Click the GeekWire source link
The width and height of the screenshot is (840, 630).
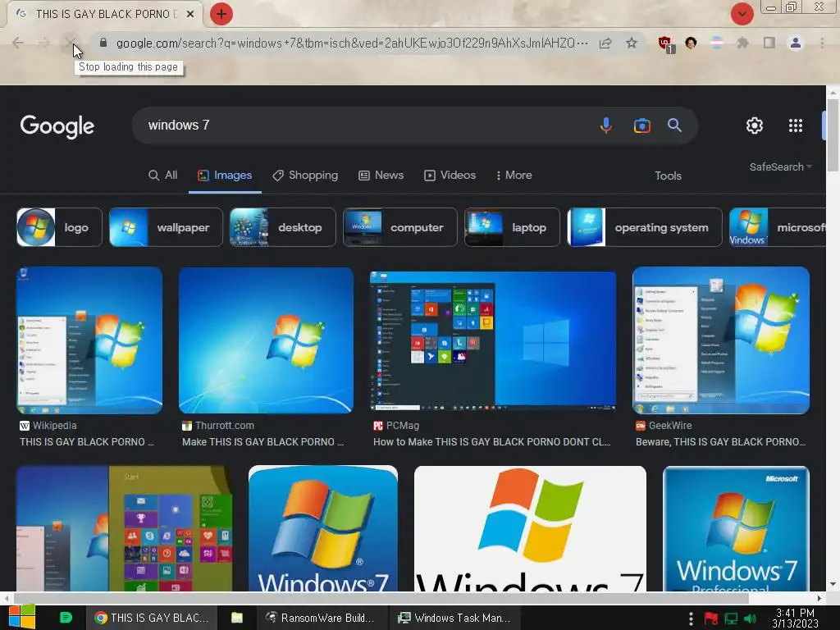tap(664, 426)
